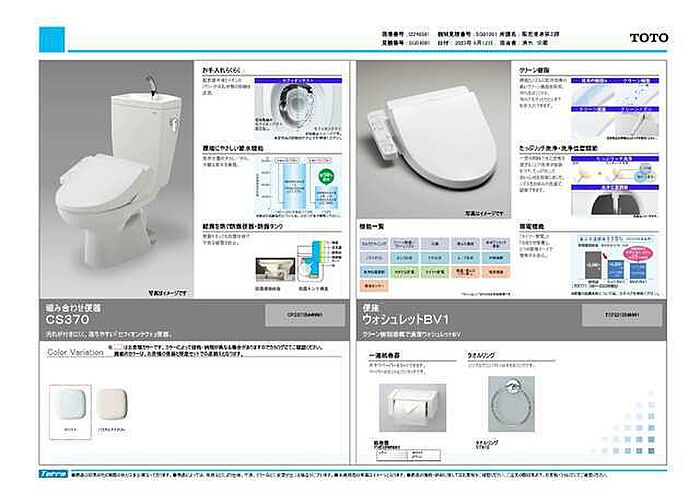
Task: Click the TOTO logo in the header
Action: (648, 37)
